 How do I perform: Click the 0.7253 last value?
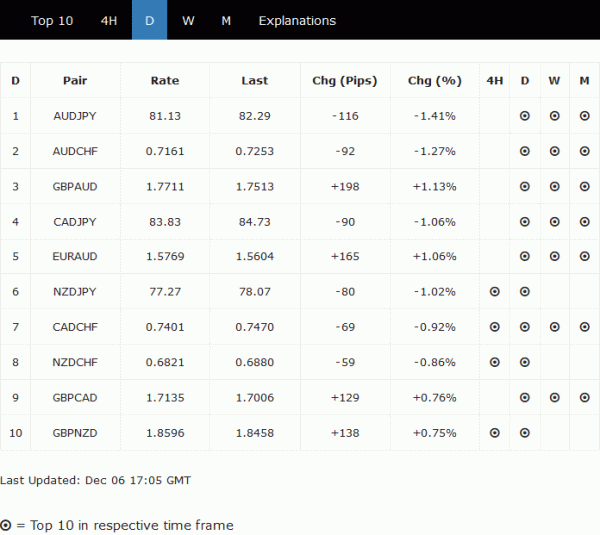[254, 151]
